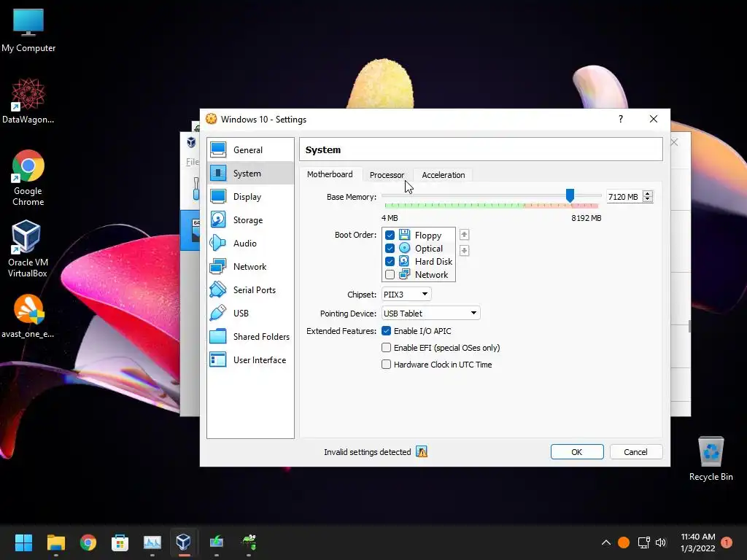The width and height of the screenshot is (747, 560).
Task: Open Oracle VM VirtualBox desktop shortcut
Action: 28,249
